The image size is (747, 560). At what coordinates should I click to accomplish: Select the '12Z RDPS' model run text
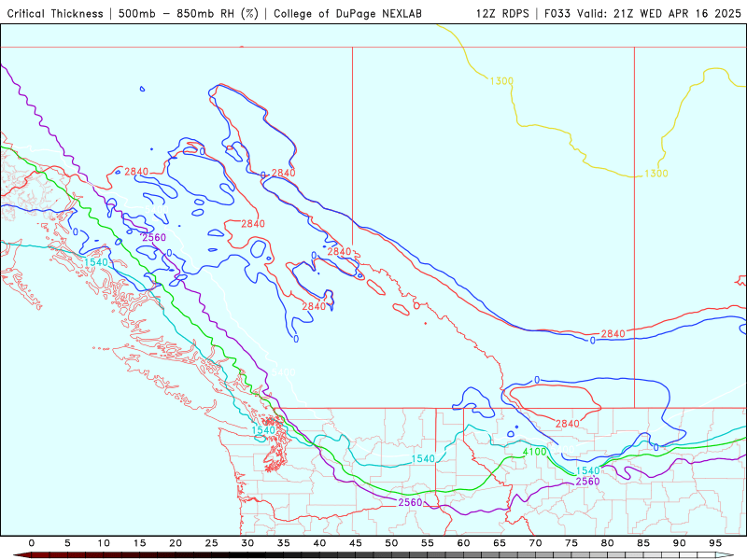tap(502, 13)
